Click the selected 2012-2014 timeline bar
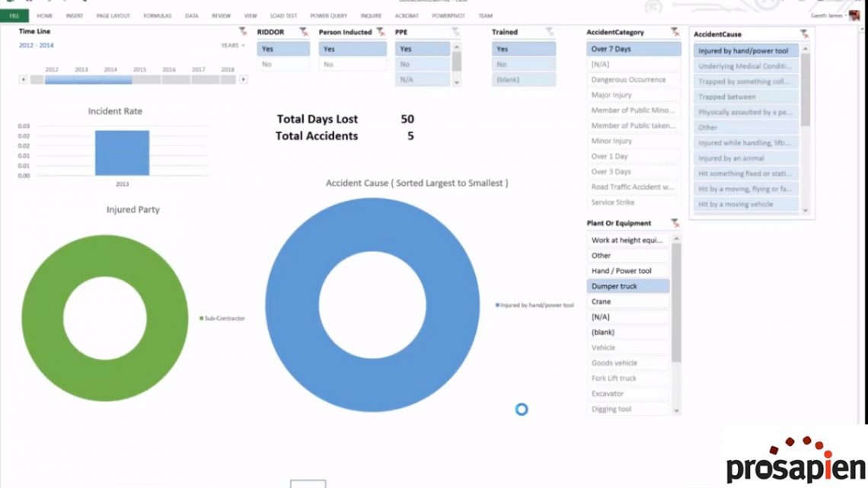The width and height of the screenshot is (868, 488). [x=88, y=79]
